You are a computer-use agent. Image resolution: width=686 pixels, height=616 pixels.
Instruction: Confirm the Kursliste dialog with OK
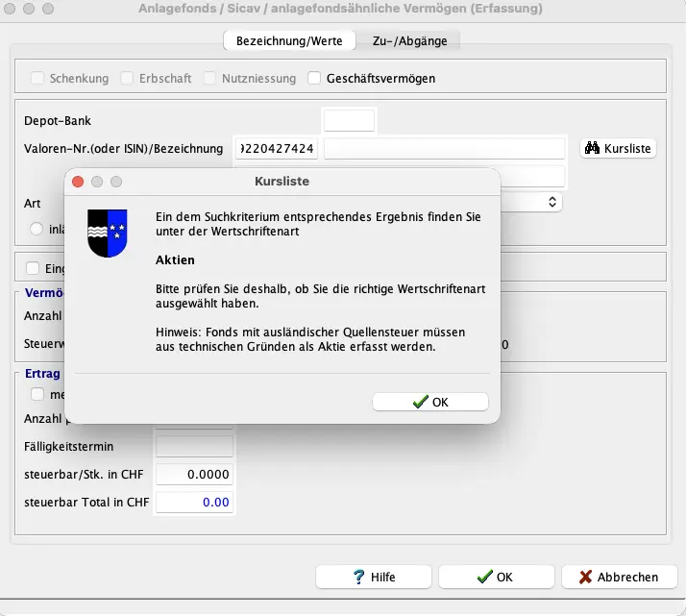click(430, 402)
